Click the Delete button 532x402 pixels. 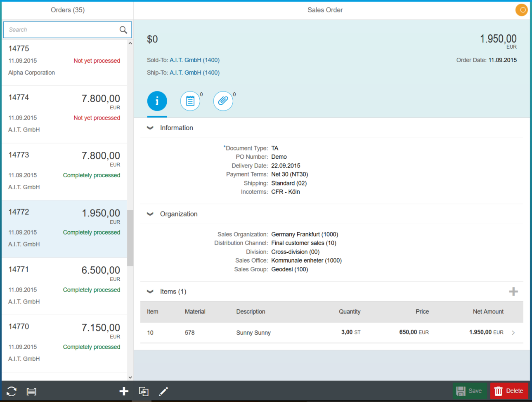(509, 391)
